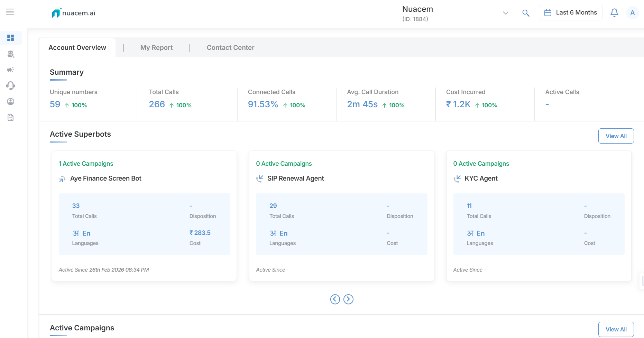Open the superbots sidebar icon
The image size is (644, 338).
[x=11, y=54]
